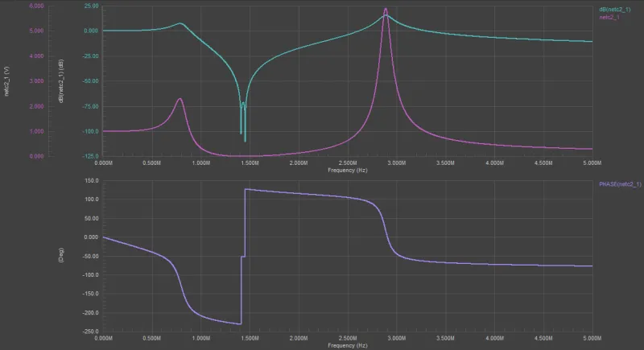Image resolution: width=644 pixels, height=350 pixels.
Task: Click the netc2_1 (V) vertical axis title
Action: (x=7, y=82)
